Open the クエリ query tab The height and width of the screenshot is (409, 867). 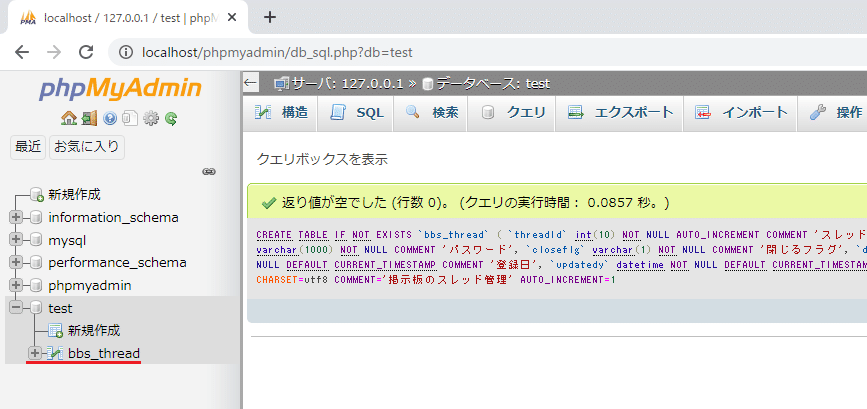512,113
